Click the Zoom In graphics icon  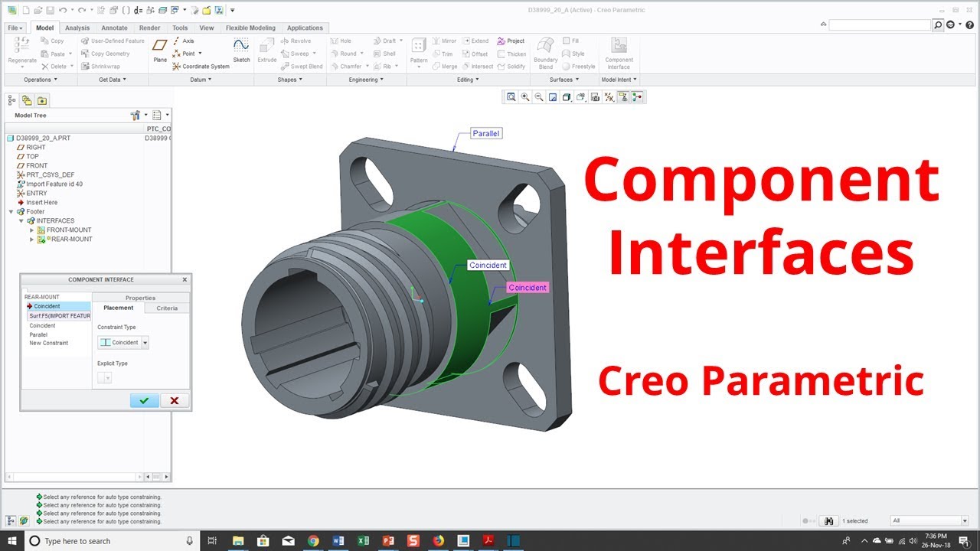pyautogui.click(x=525, y=97)
